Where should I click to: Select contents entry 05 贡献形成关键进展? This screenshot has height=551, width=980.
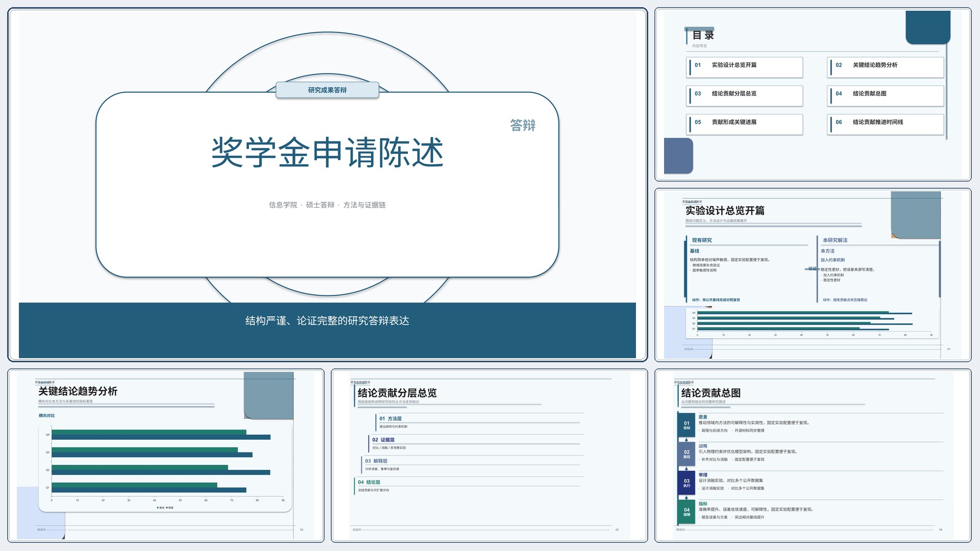pos(745,124)
